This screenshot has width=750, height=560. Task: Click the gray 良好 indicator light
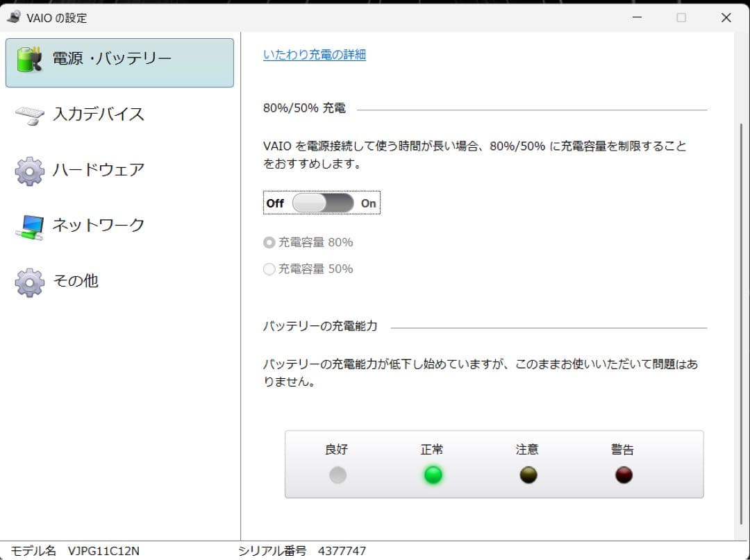[338, 475]
